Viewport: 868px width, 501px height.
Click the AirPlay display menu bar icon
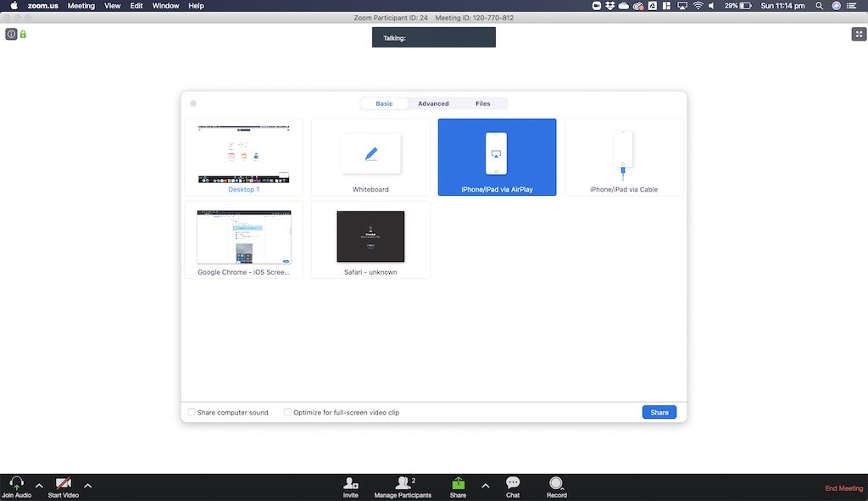point(682,6)
